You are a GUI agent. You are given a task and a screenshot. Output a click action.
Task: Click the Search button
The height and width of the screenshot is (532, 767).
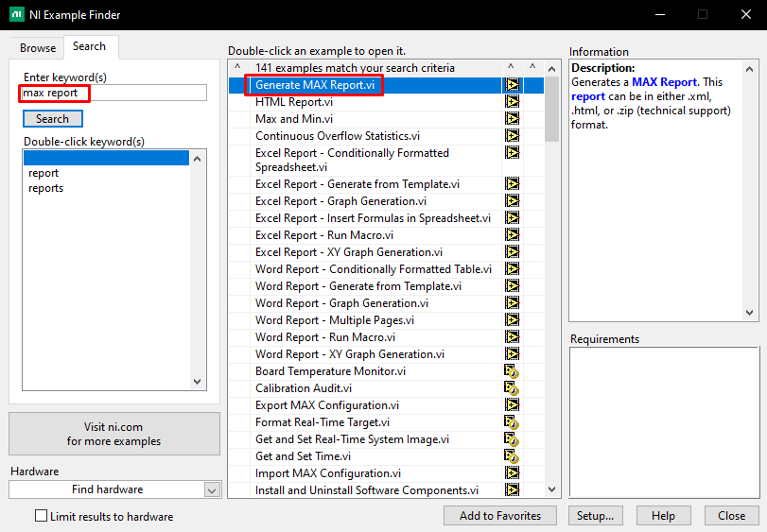click(52, 119)
